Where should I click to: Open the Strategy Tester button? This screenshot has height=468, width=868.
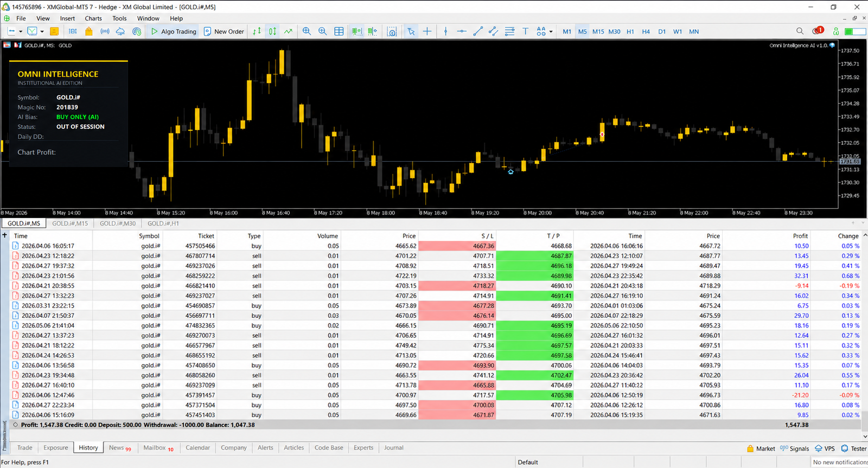(854, 448)
